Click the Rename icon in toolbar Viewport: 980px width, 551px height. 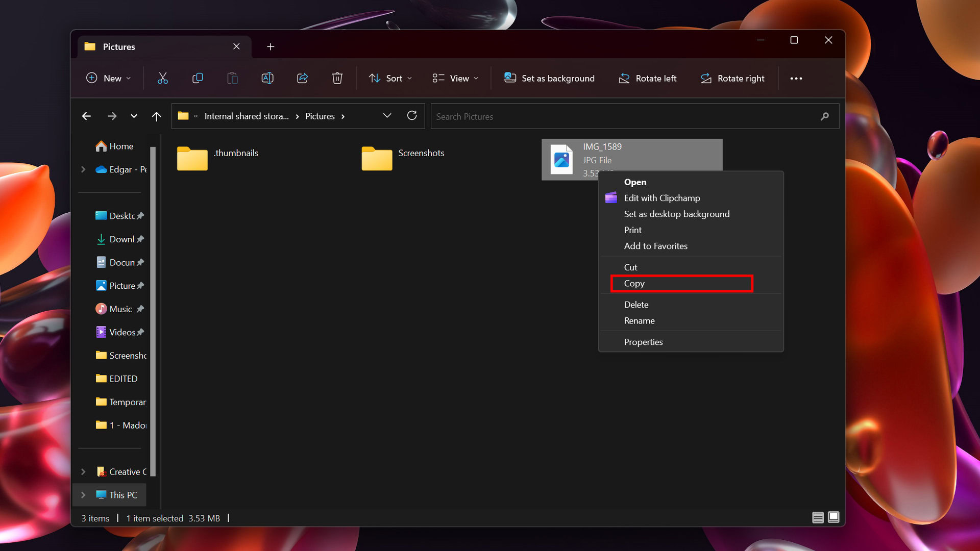click(x=267, y=78)
